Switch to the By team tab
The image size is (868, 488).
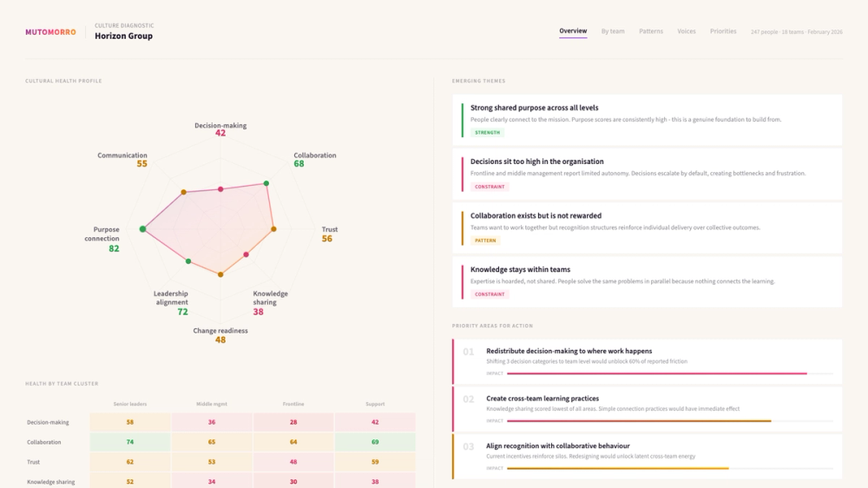(613, 31)
